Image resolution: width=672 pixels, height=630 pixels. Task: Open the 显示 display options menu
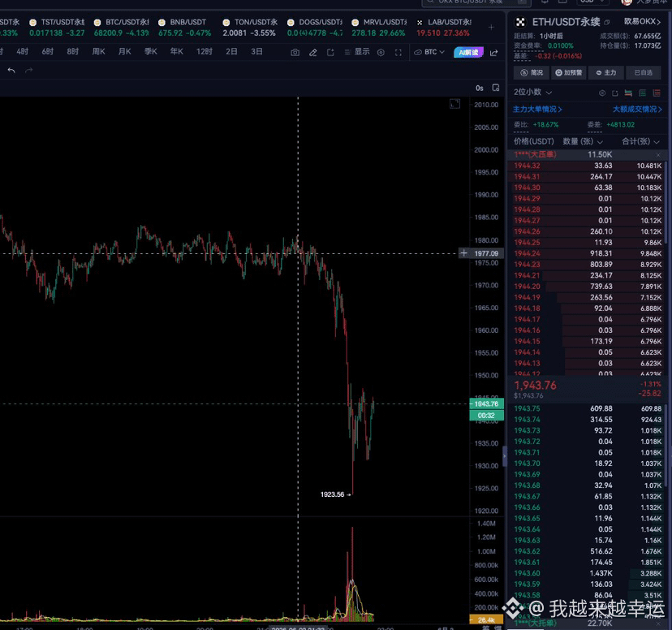[357, 52]
